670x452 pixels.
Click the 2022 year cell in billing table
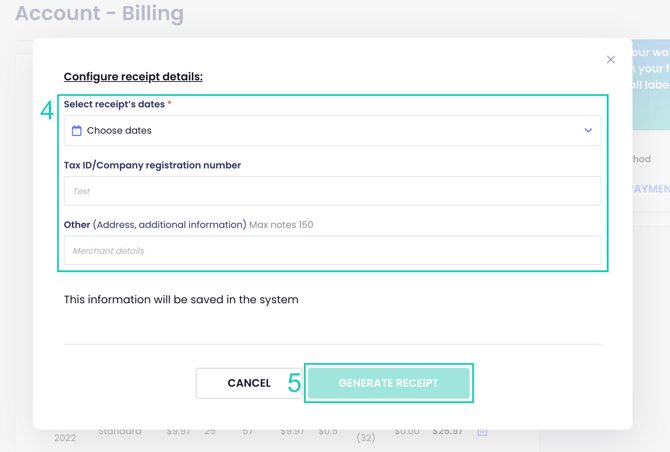(65, 438)
